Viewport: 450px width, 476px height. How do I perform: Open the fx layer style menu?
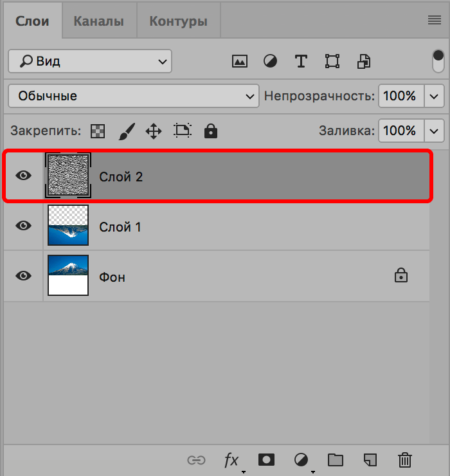[x=231, y=459]
